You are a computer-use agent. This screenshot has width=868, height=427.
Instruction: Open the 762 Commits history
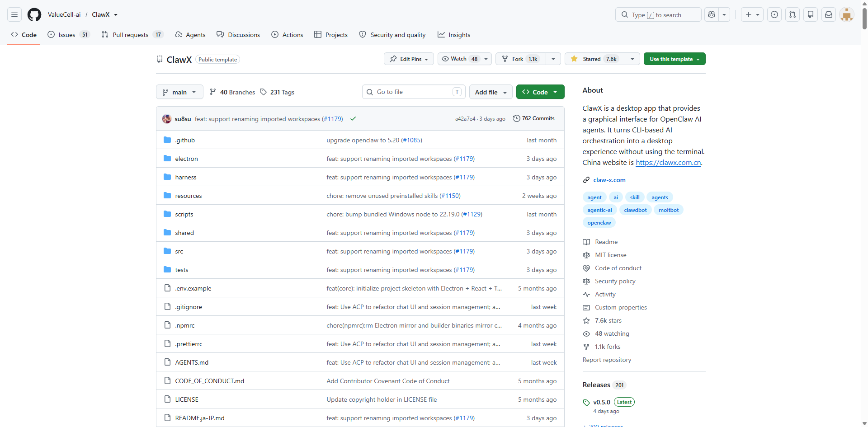534,118
